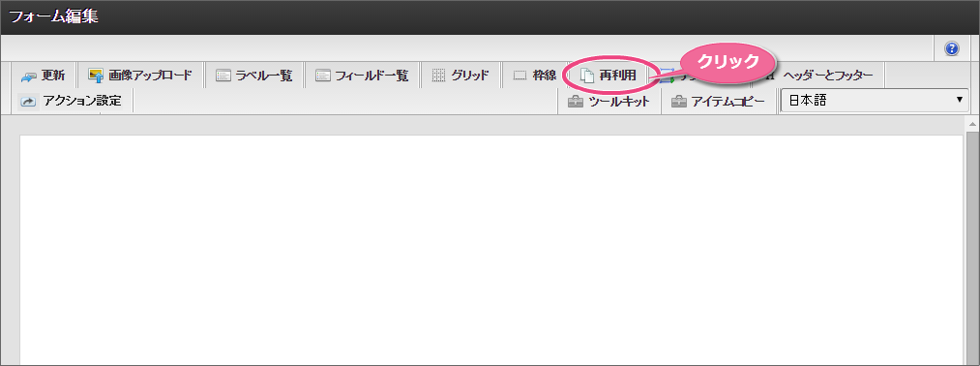Expand the 日本語 language dropdown
980x366 pixels.
pos(875,101)
